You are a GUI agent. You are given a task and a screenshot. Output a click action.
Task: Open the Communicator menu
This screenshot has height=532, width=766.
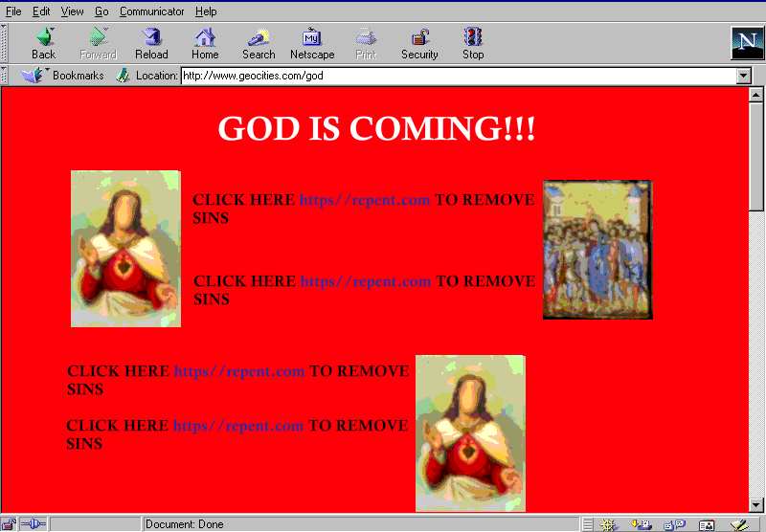click(151, 11)
